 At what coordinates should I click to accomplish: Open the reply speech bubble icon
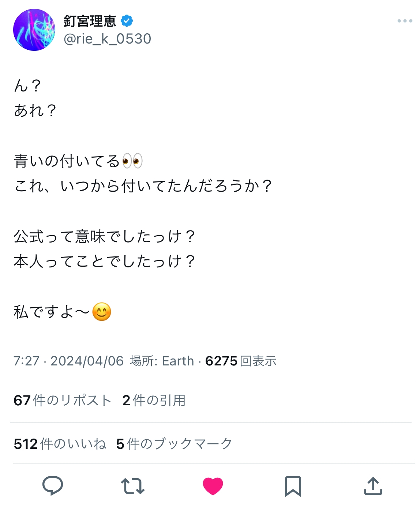pos(53,486)
